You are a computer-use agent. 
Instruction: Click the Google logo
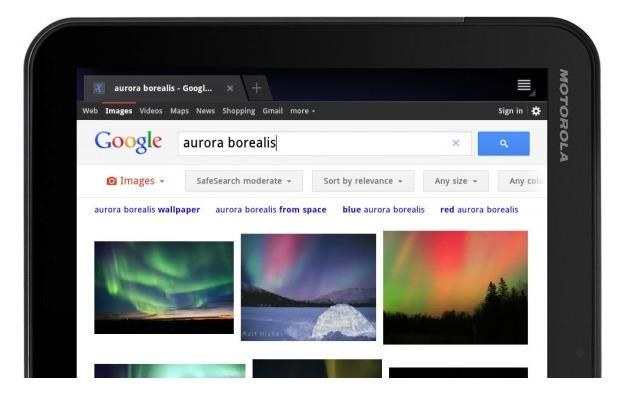(128, 142)
